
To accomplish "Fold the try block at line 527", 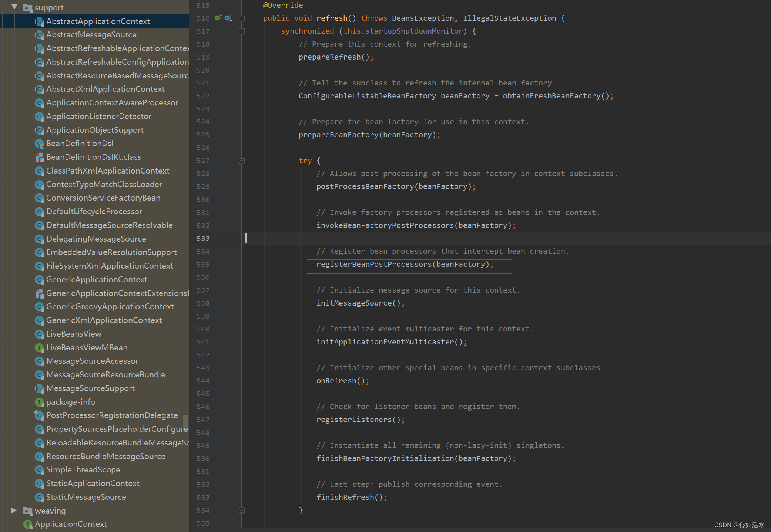I will click(x=242, y=161).
